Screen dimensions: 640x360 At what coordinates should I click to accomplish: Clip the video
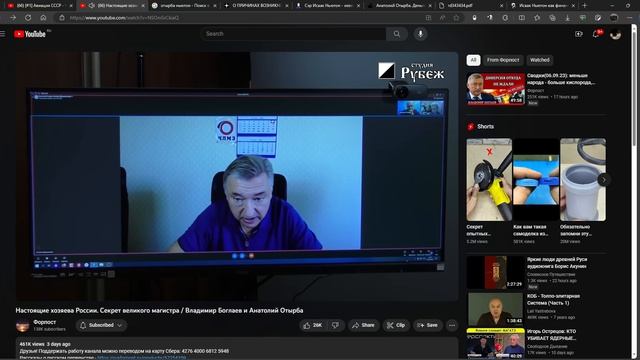[396, 325]
